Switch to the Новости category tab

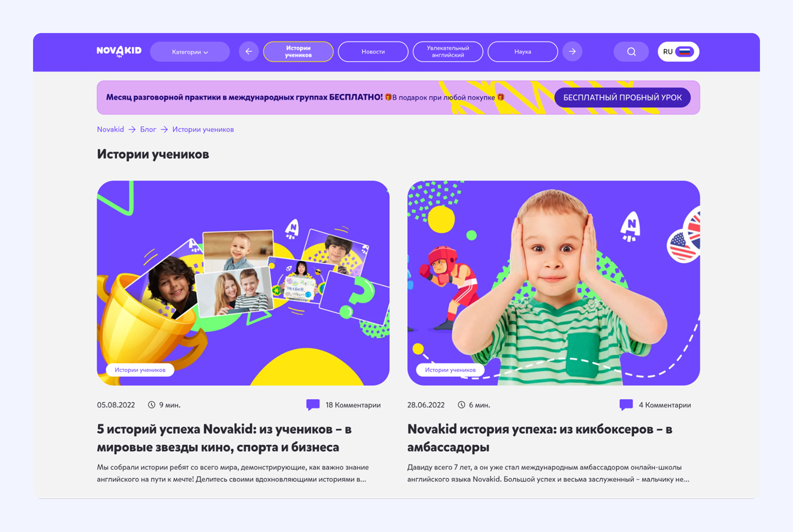[373, 52]
